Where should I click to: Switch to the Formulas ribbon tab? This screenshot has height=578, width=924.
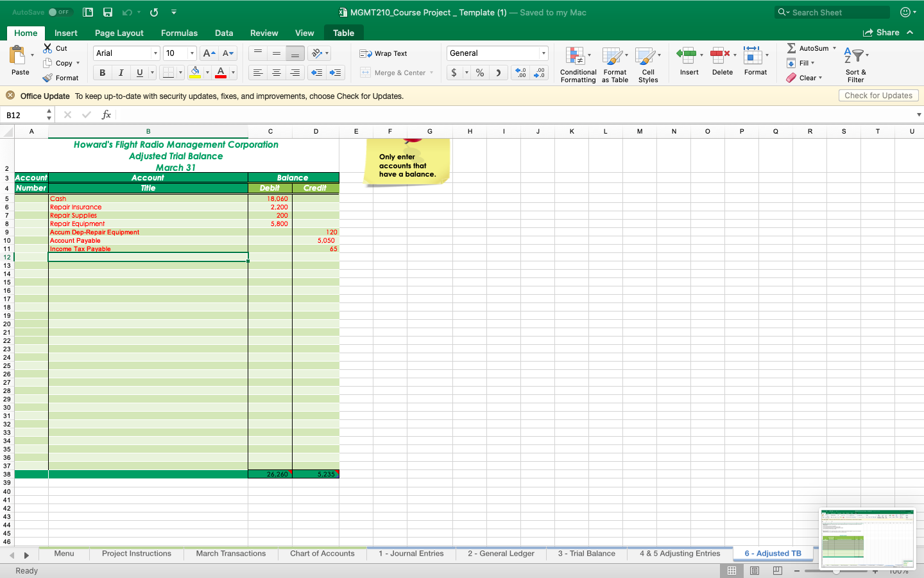coord(179,33)
